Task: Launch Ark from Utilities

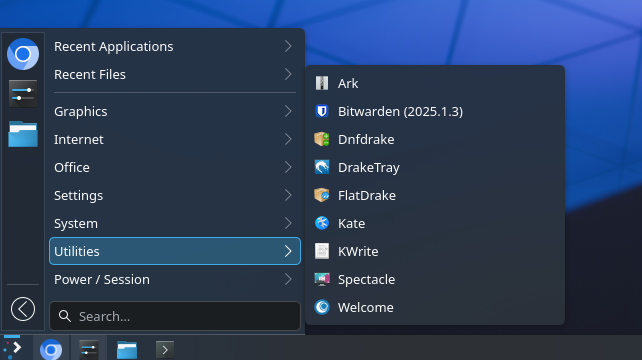Action: pos(435,83)
